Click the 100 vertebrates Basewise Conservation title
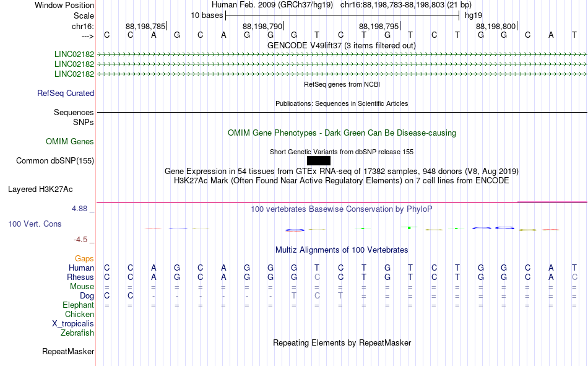Viewport: 588px width, 366px height. (x=342, y=209)
